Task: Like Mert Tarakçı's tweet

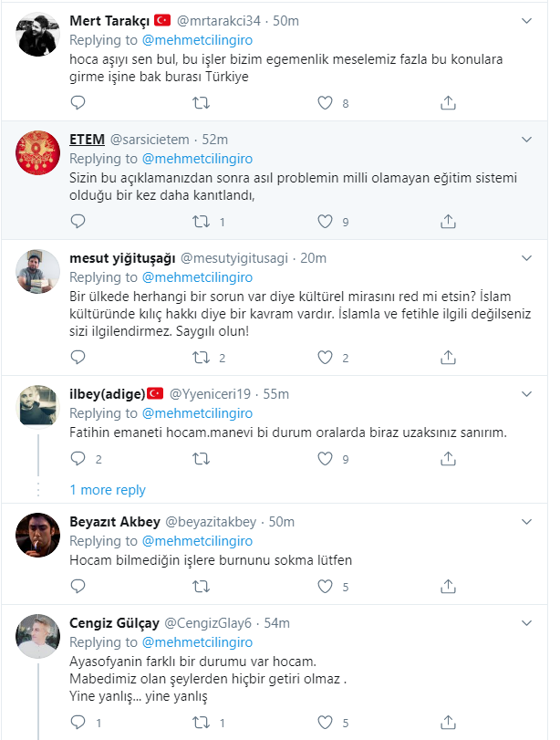Action: [326, 103]
